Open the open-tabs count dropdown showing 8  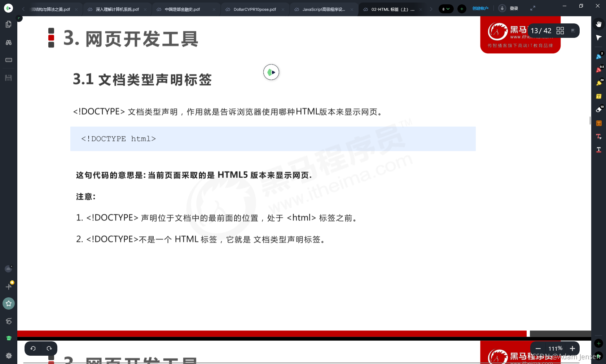tap(446, 9)
